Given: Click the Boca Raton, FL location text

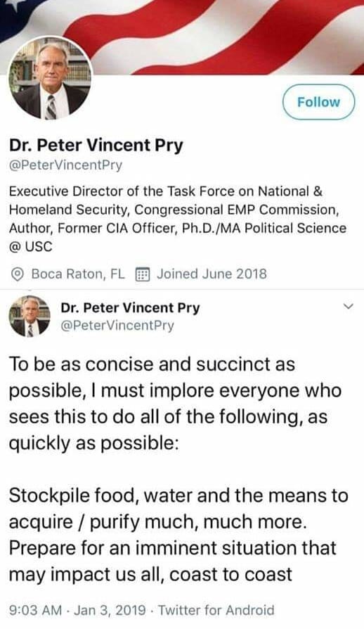Looking at the screenshot, I should [x=78, y=274].
